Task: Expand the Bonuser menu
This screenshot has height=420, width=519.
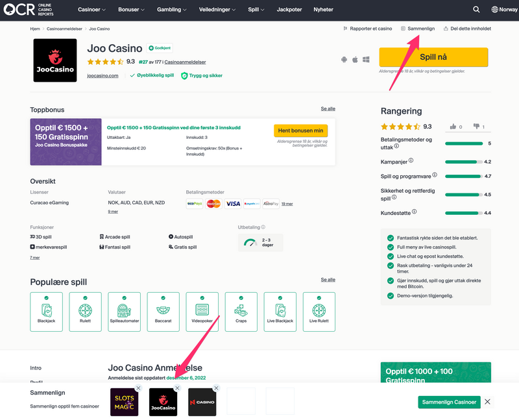Action: [131, 10]
